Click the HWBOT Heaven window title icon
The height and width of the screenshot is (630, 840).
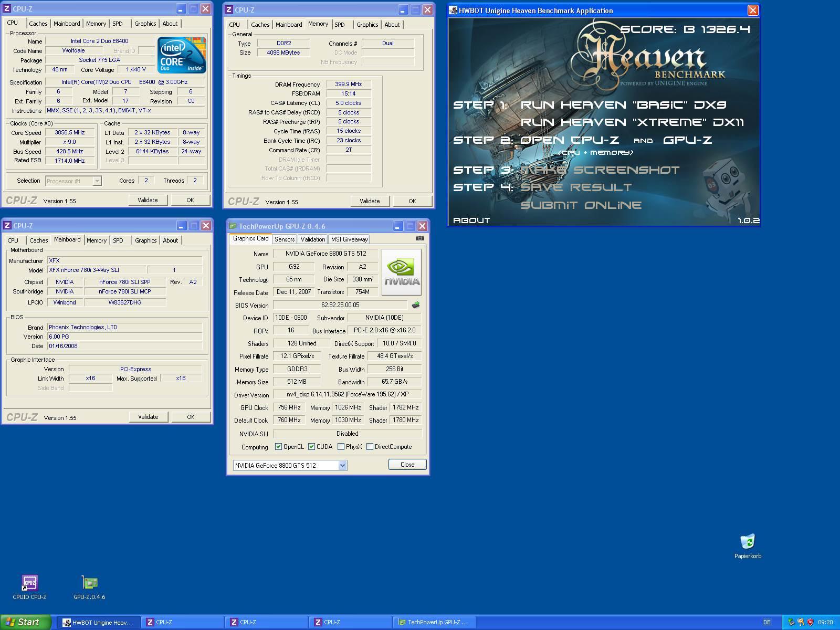[x=454, y=10]
